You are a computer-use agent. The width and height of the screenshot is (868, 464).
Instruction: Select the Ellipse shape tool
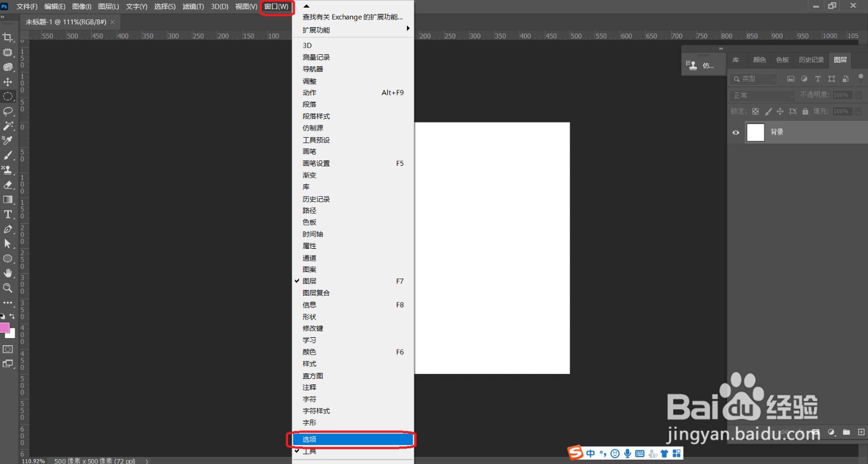coord(8,259)
